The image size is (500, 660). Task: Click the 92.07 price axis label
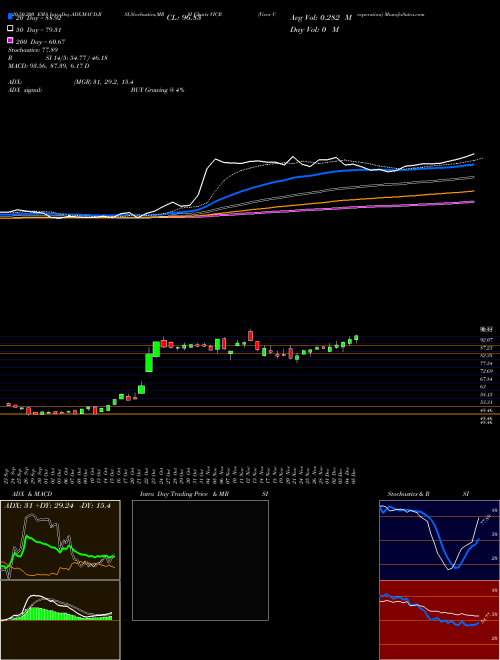point(487,339)
